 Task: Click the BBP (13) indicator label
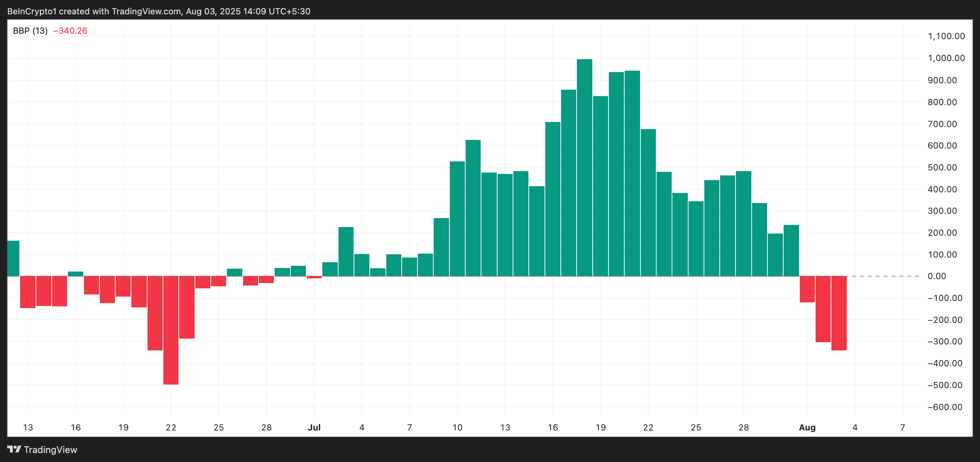[30, 31]
